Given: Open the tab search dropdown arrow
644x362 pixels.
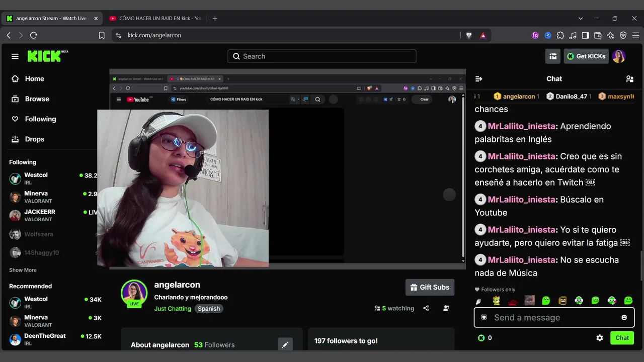Looking at the screenshot, I should pyautogui.click(x=581, y=19).
